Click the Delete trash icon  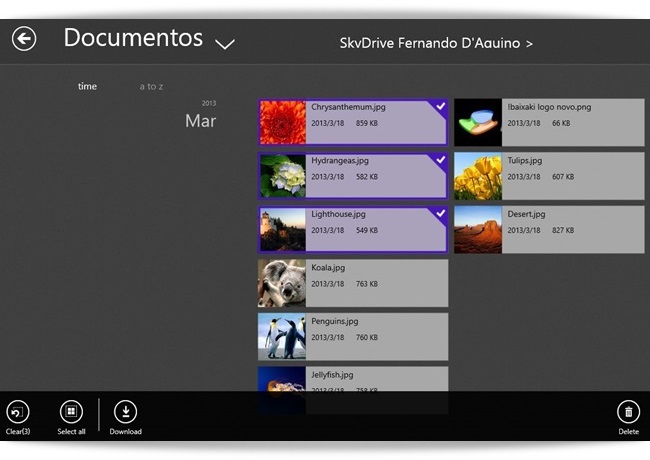(628, 412)
